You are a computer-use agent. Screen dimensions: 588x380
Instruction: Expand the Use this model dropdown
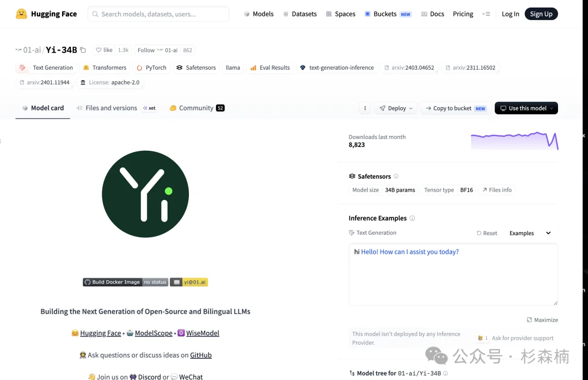[526, 108]
